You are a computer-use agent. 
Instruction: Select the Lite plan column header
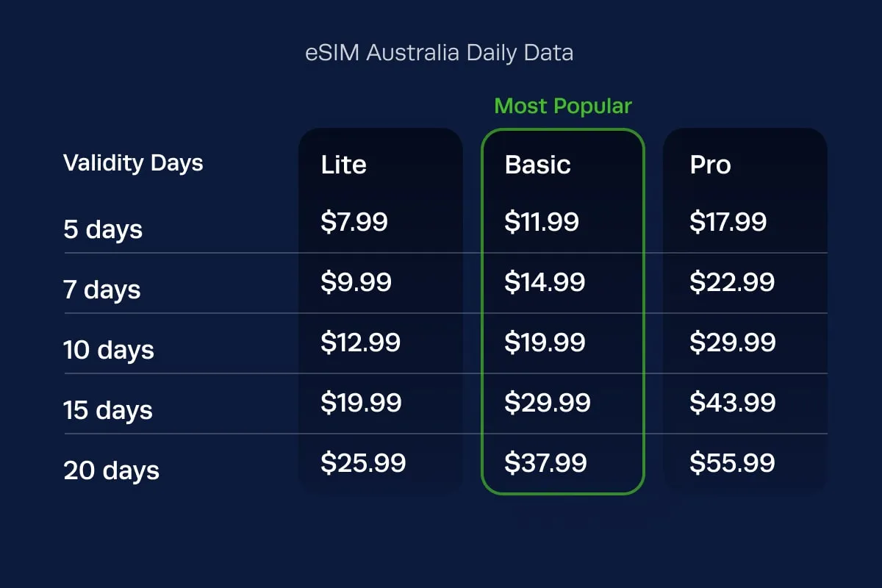tap(344, 165)
